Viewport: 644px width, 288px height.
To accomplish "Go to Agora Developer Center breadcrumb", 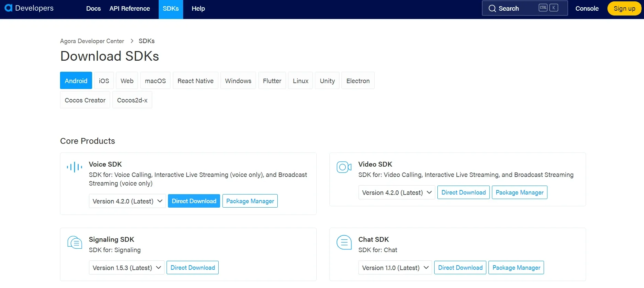I will point(92,41).
